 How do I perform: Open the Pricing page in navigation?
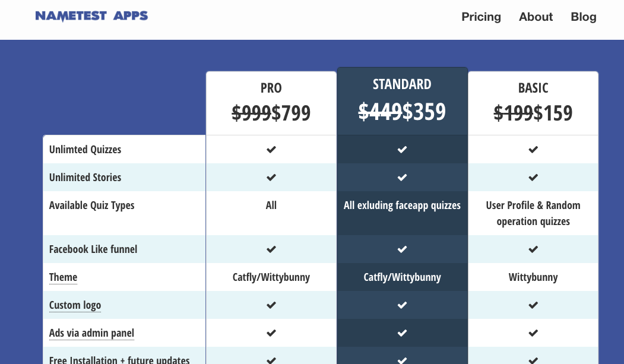pyautogui.click(x=481, y=17)
